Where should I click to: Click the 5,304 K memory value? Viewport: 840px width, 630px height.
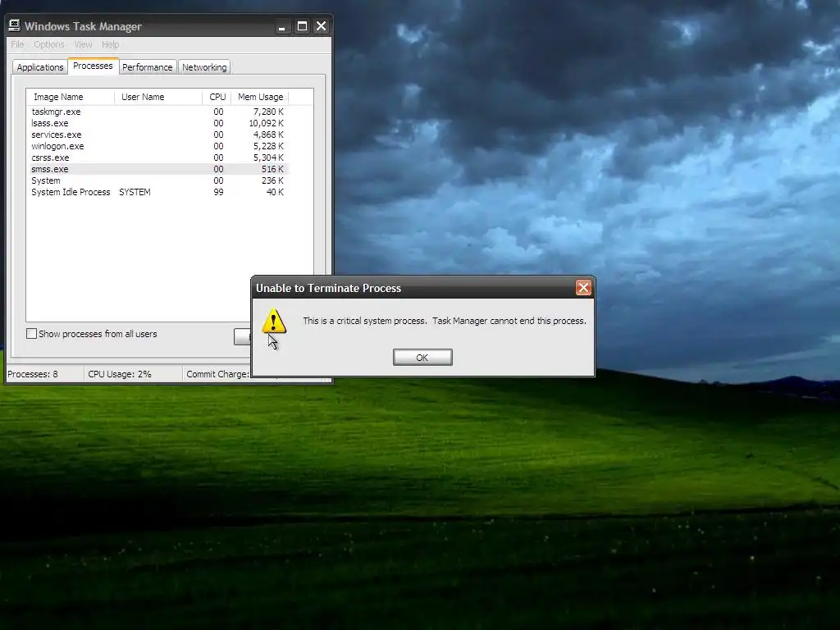tap(268, 157)
